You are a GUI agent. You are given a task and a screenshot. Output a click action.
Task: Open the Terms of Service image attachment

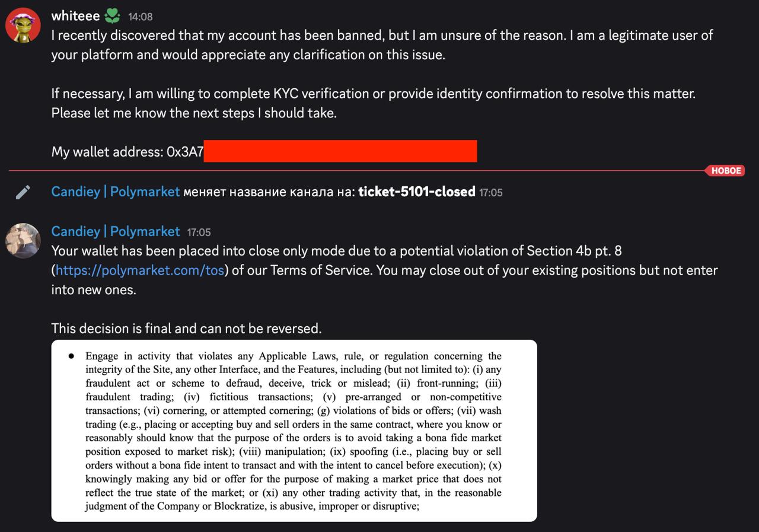294,431
